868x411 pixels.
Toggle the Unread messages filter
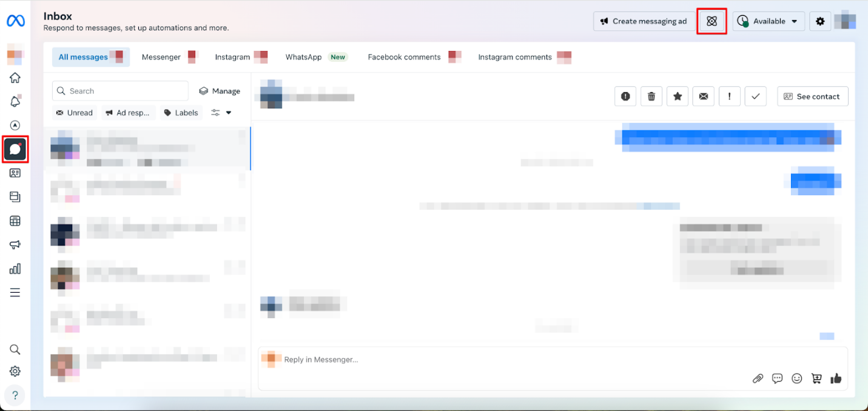point(75,113)
